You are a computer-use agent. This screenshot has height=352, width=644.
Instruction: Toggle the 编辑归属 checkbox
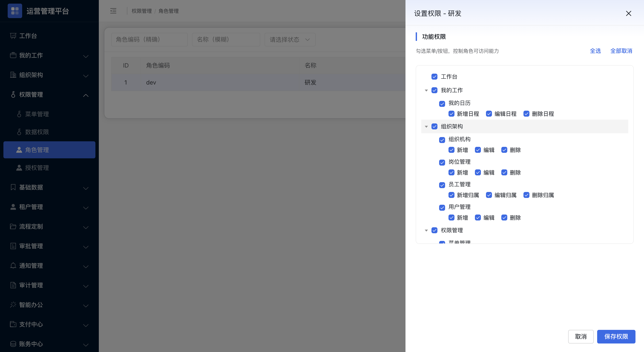pyautogui.click(x=489, y=195)
